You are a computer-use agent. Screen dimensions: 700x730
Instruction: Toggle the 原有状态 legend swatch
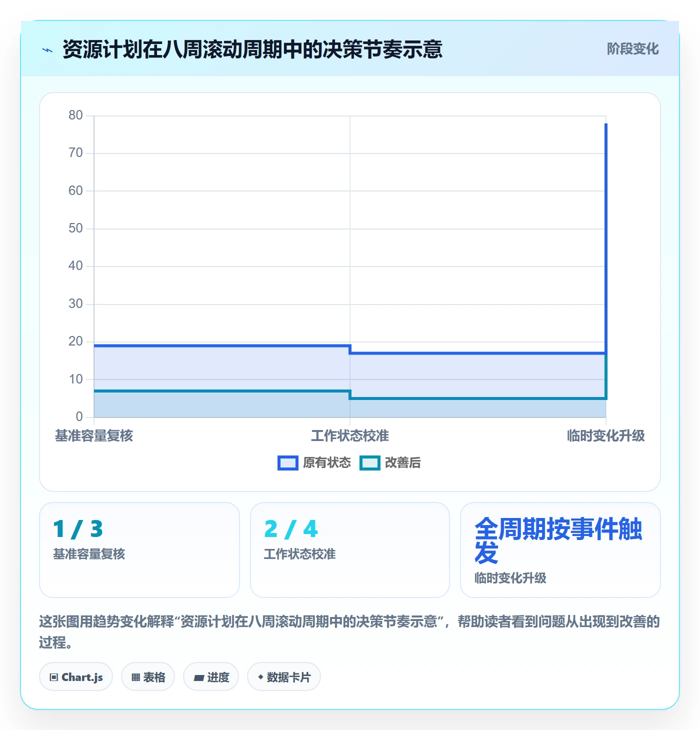(287, 463)
